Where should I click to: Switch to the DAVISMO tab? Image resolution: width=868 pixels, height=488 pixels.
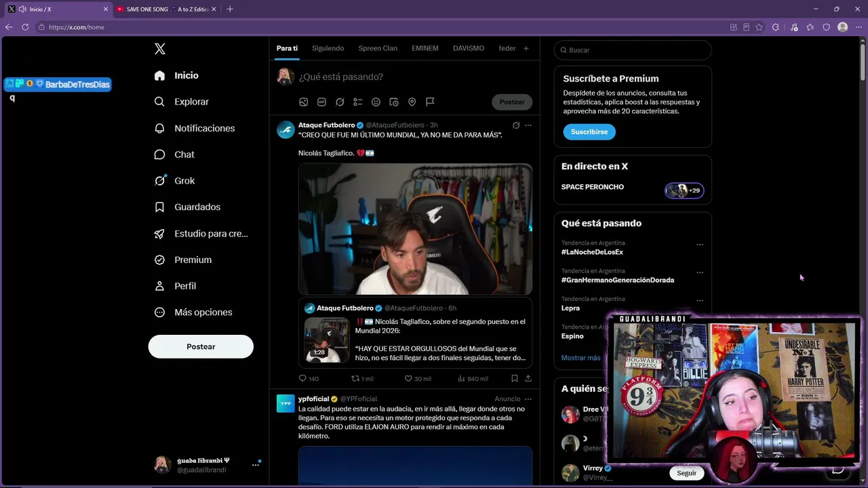click(469, 48)
